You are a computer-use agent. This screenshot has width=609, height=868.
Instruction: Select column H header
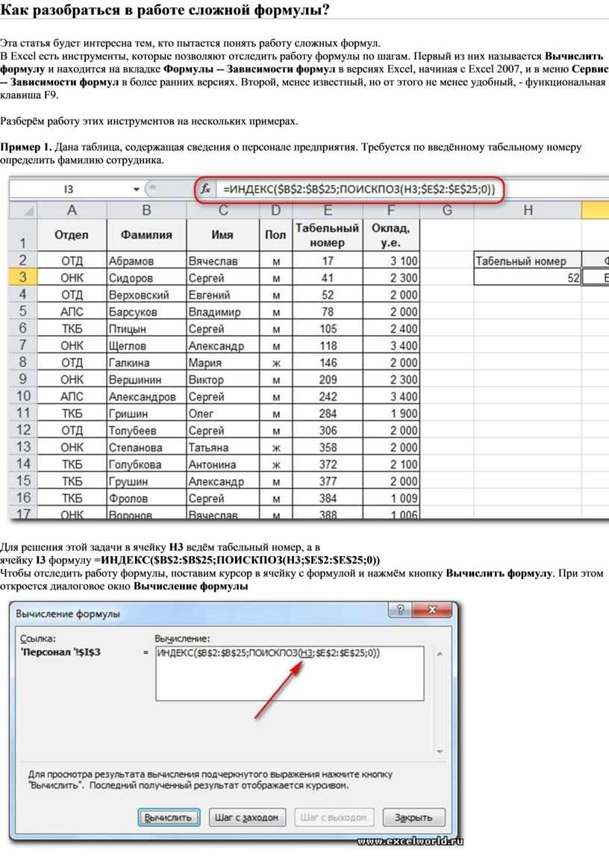point(528,210)
